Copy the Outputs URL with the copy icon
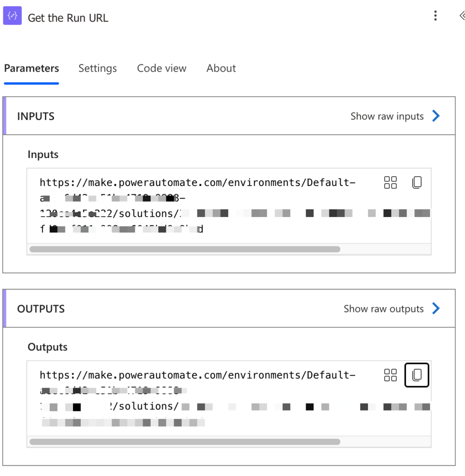Screen dimensions: 465x476 point(416,375)
